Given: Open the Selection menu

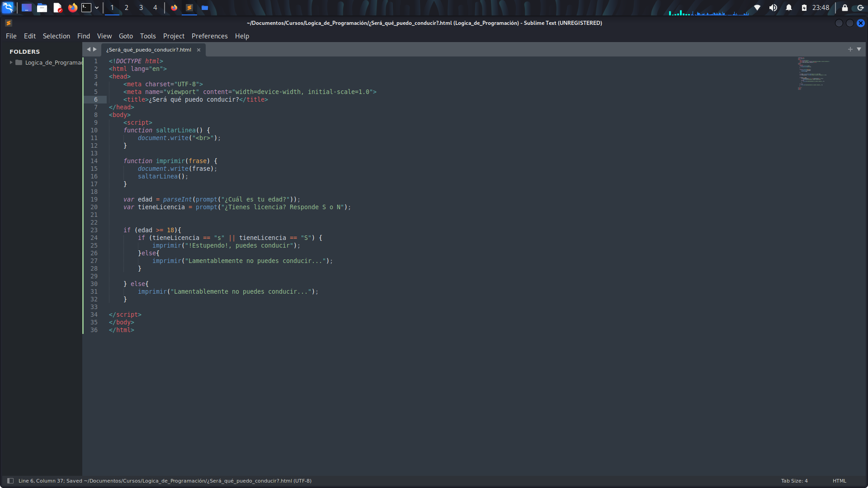Looking at the screenshot, I should [57, 36].
